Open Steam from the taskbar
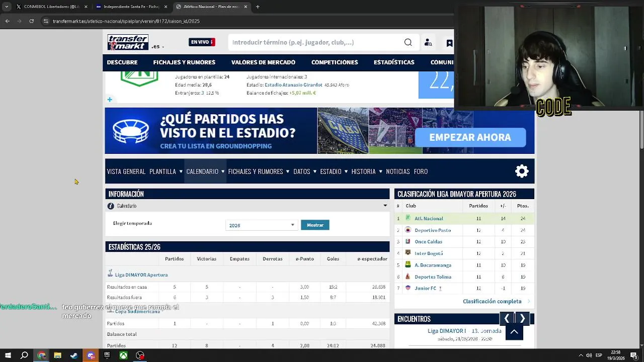This screenshot has height=362, width=644. 74,355
